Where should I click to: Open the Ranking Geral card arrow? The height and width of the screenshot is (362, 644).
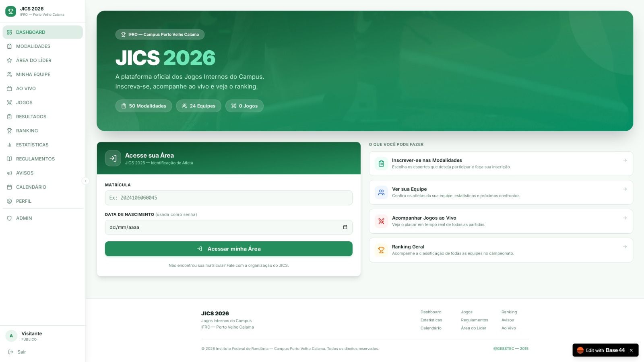point(625,247)
